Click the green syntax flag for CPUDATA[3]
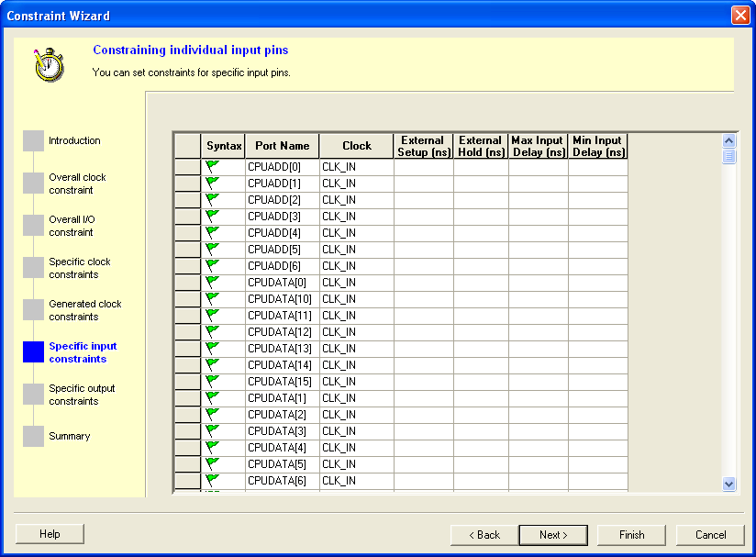This screenshot has width=756, height=557. pyautogui.click(x=212, y=430)
